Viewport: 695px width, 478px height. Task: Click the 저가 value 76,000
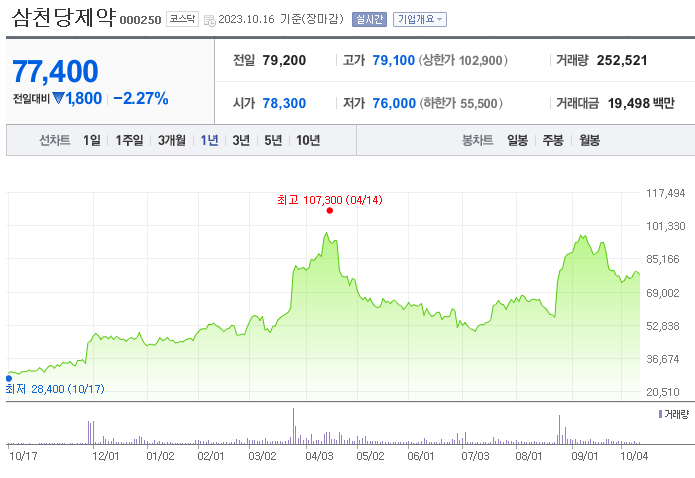pos(394,103)
